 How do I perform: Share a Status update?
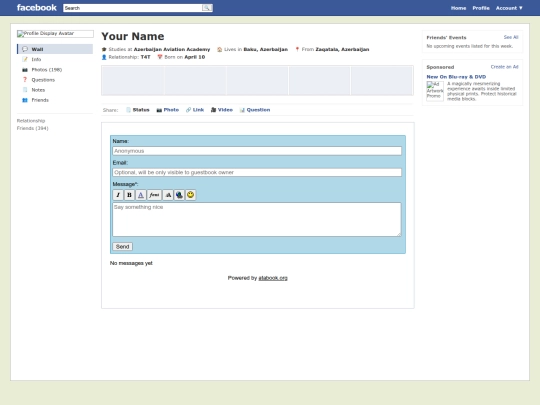pyautogui.click(x=141, y=110)
